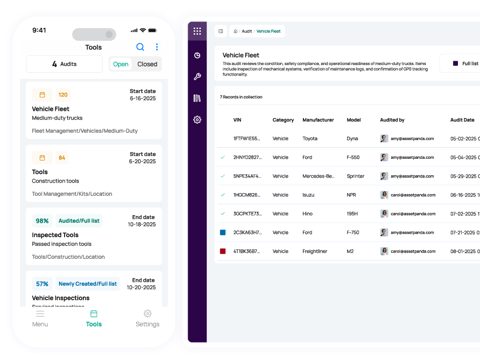Click the Vehicle Fleet breadcrumb link

(268, 31)
